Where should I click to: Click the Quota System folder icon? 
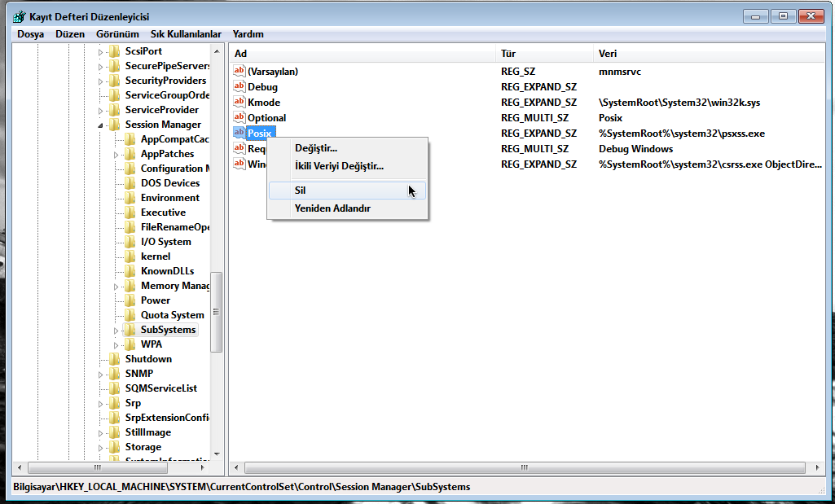pos(130,315)
